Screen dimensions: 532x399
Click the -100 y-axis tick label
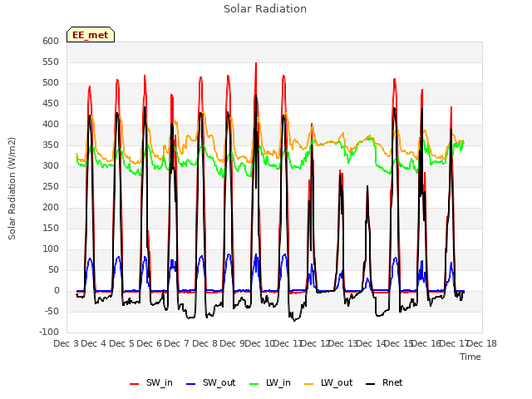[x=49, y=332]
